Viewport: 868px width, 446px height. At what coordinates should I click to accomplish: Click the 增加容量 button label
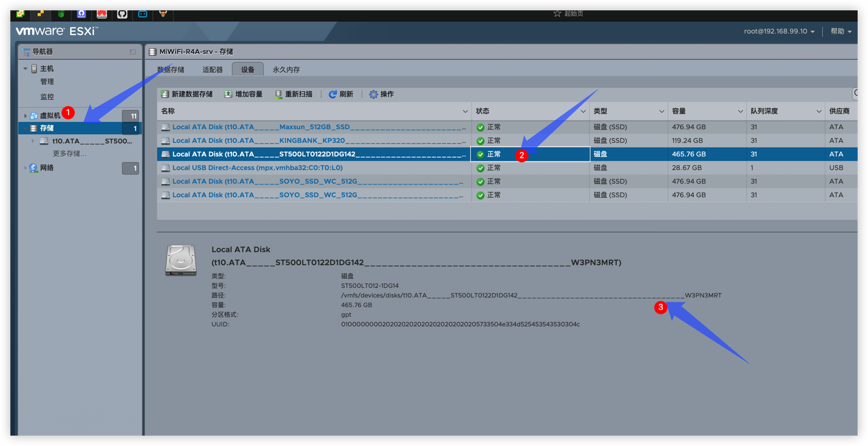(249, 94)
